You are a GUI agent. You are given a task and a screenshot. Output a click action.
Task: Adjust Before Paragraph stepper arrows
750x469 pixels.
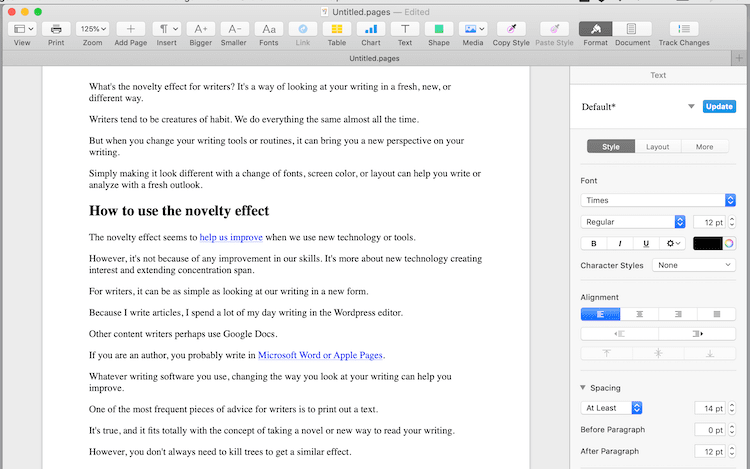point(731,430)
